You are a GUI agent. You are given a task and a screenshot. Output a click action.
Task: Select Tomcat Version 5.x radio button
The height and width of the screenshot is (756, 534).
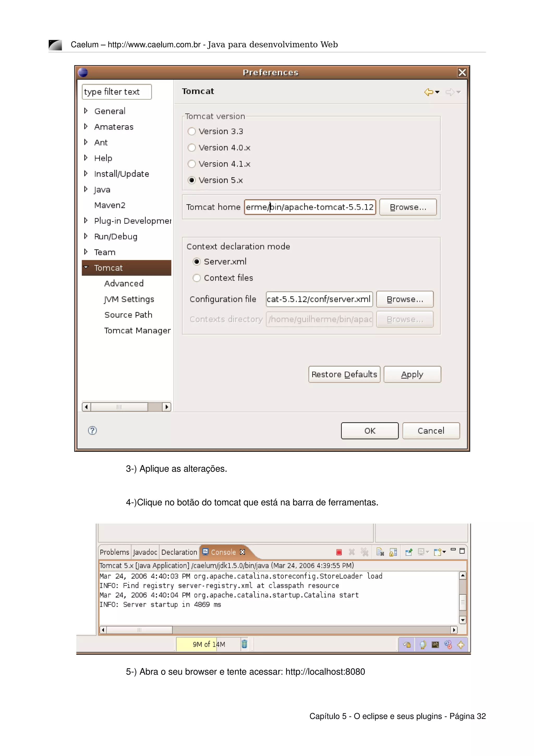pyautogui.click(x=191, y=180)
